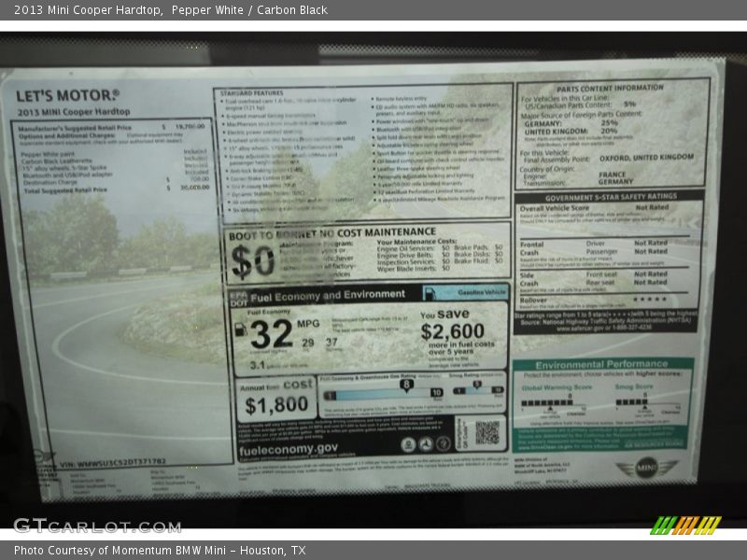Click 'BOOT TO BONNET NO COST MAINTENANCE' heading
Viewport: 747px width, 560px height.
332,233
